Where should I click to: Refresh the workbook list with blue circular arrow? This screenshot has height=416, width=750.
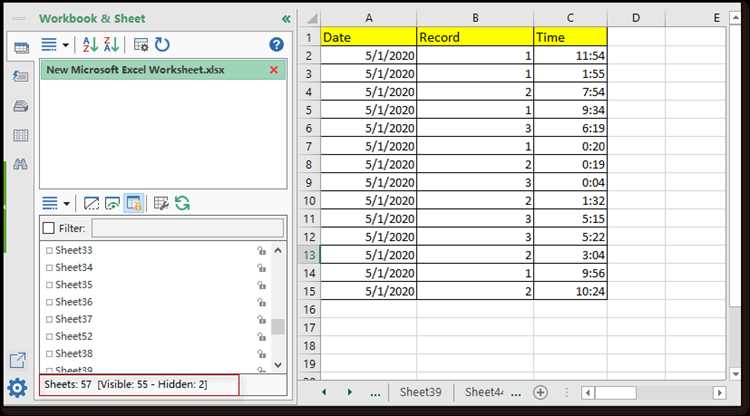162,44
